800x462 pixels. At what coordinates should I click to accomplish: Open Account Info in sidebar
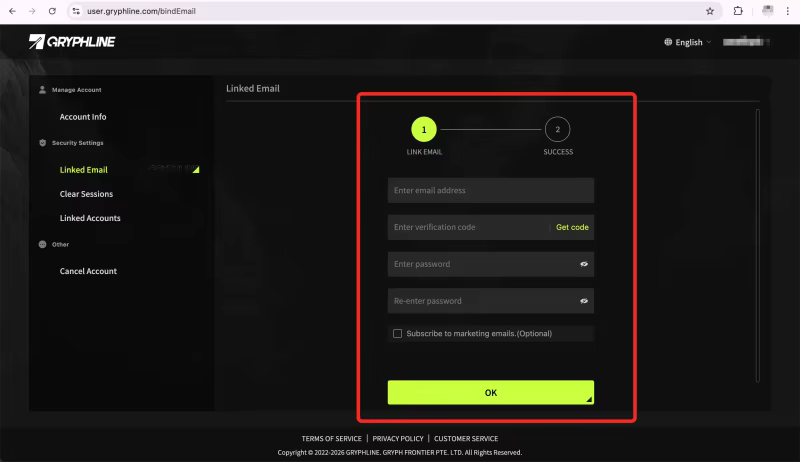[83, 117]
